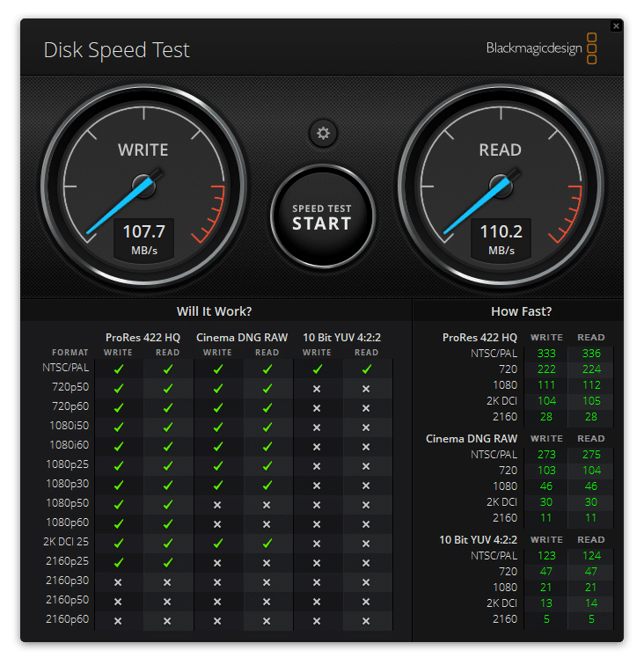Viewport: 644px width, 665px height.
Task: Click the Blackmagicdesign logo
Action: click(x=541, y=48)
